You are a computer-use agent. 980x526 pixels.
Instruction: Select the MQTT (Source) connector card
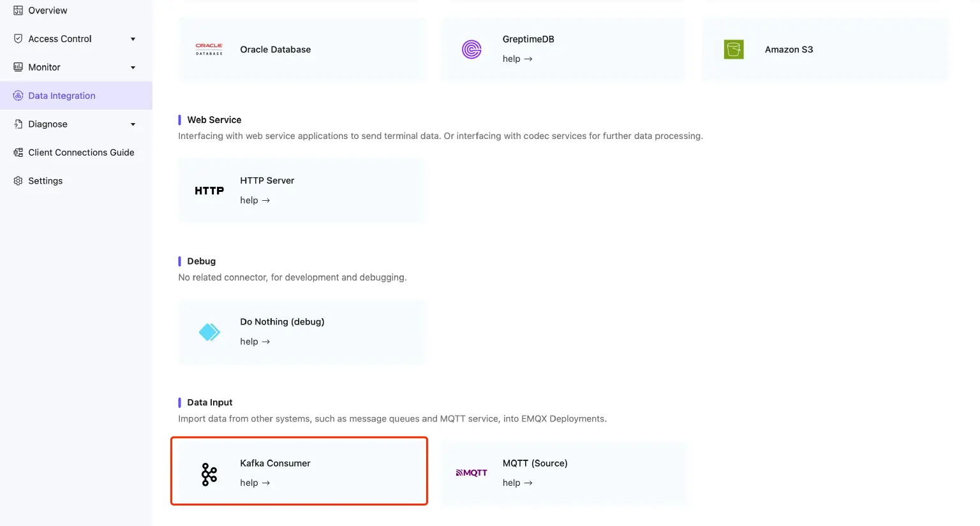click(x=564, y=472)
